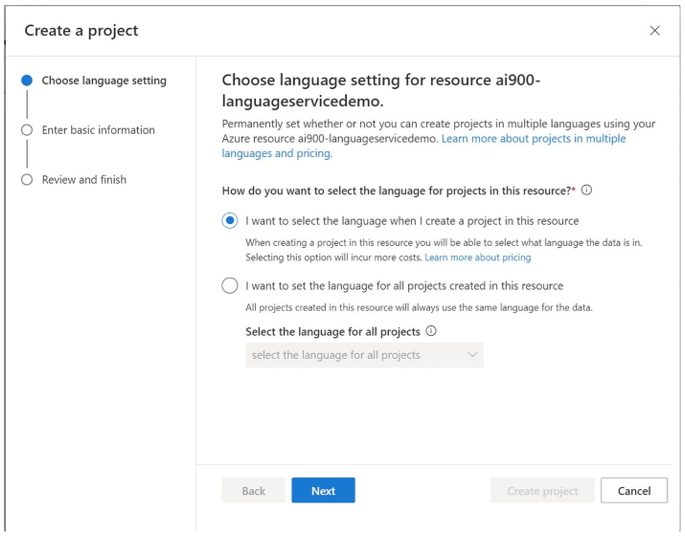Image resolution: width=685 pixels, height=539 pixels.
Task: Select radio to set language for all projects
Action: (230, 286)
